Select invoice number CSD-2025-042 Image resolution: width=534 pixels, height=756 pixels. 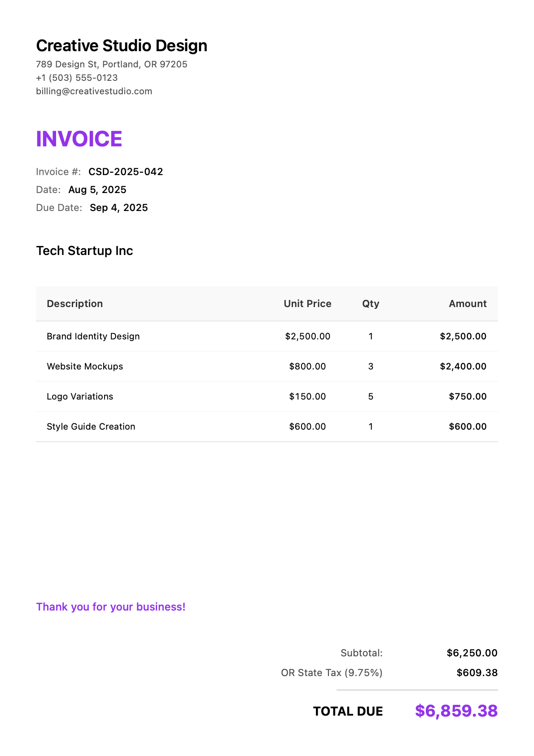126,172
